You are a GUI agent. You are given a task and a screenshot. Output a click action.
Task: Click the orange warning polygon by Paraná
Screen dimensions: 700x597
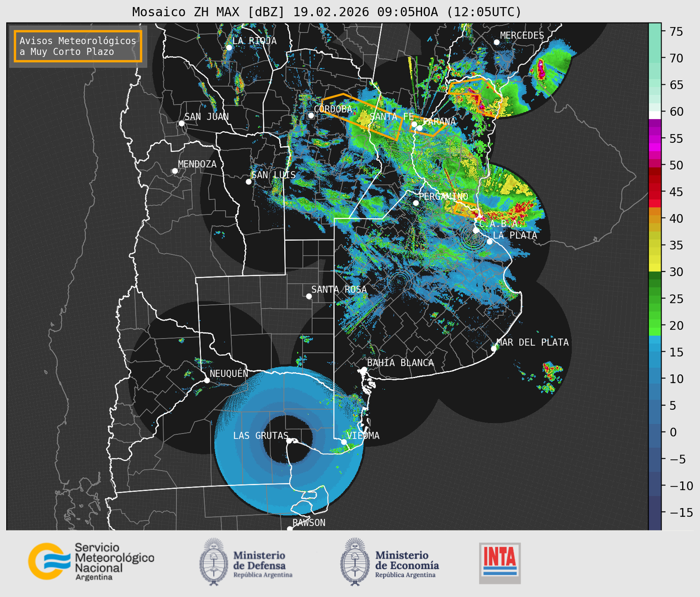pyautogui.click(x=427, y=126)
